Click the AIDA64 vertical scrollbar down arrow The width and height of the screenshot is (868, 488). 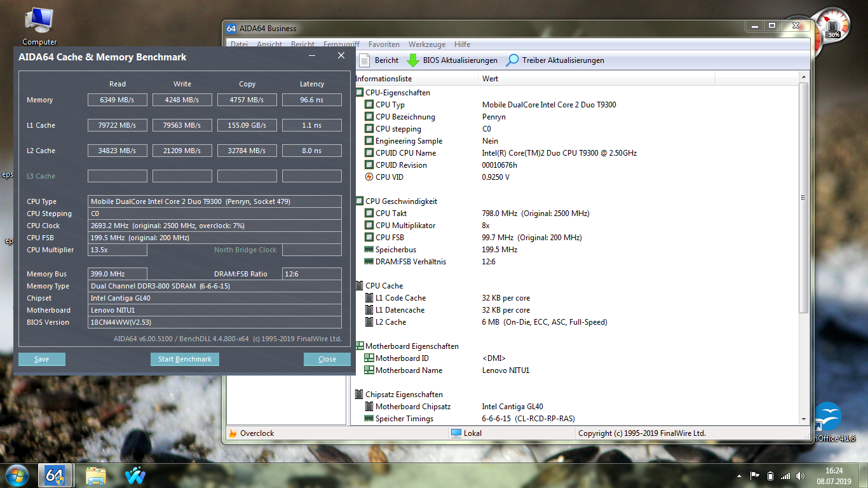tap(804, 419)
